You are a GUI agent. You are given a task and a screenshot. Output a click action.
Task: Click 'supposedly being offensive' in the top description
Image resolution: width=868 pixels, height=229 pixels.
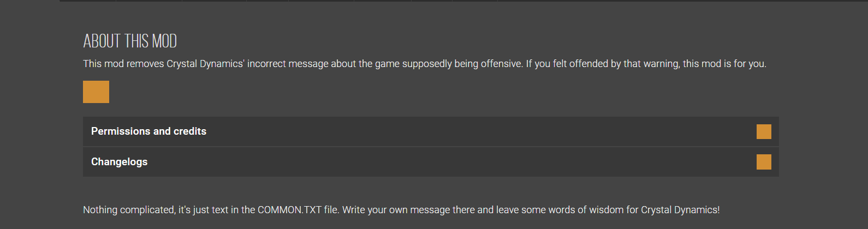462,64
